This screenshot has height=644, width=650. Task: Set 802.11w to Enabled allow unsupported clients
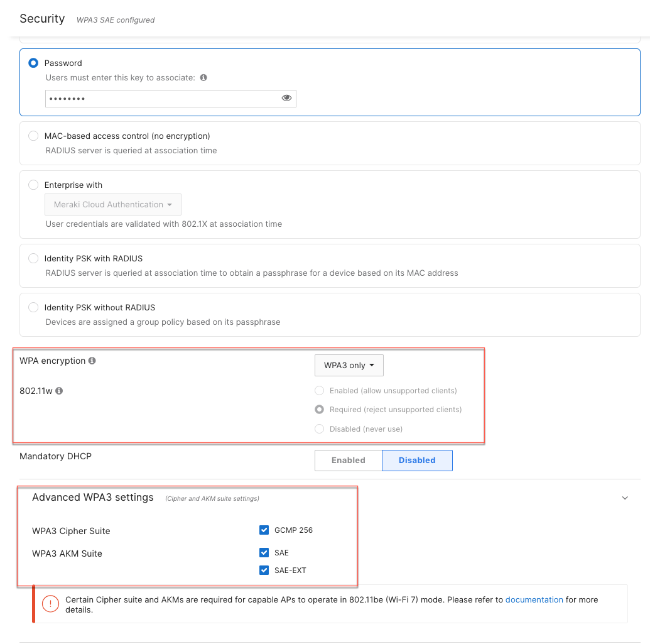tap(319, 390)
